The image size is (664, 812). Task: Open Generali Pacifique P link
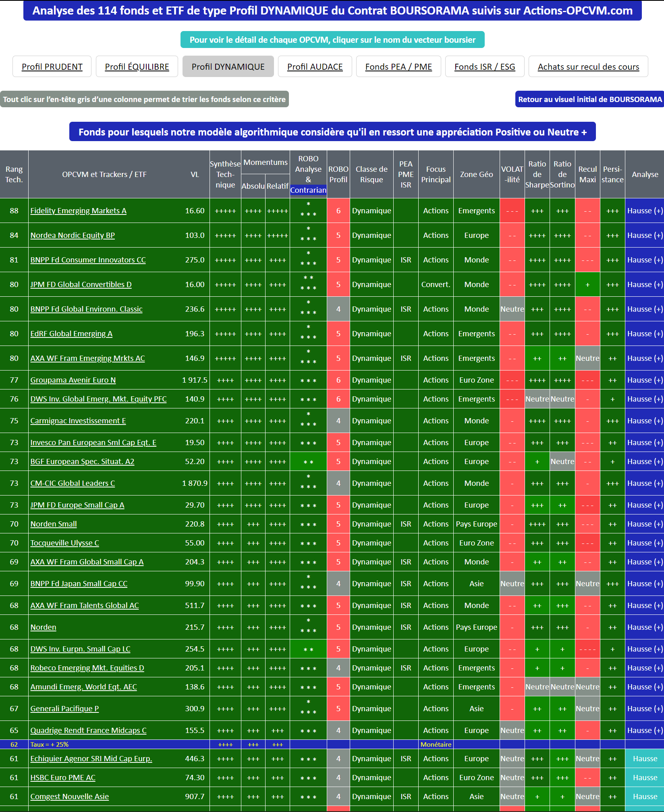point(65,708)
